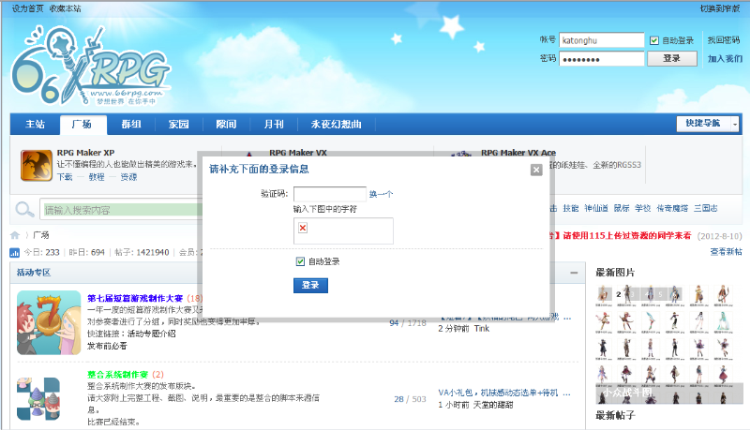Screen dimensions: 750x430
Task: Click hot search tag 三国志
Action: 706,208
